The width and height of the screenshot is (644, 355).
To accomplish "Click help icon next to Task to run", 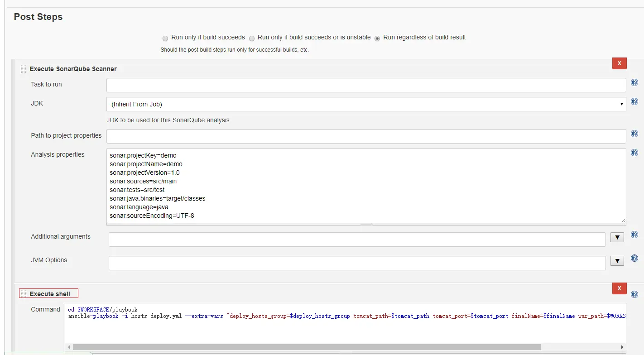I will point(634,83).
